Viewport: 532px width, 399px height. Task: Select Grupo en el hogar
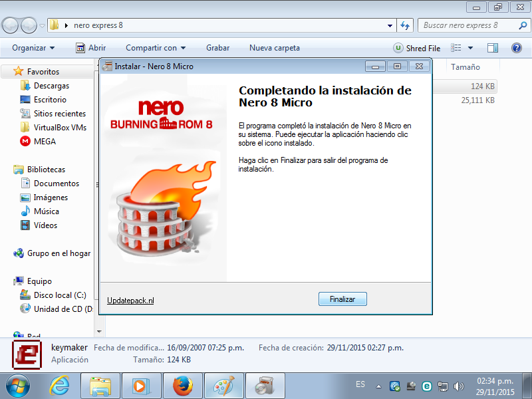(x=59, y=253)
